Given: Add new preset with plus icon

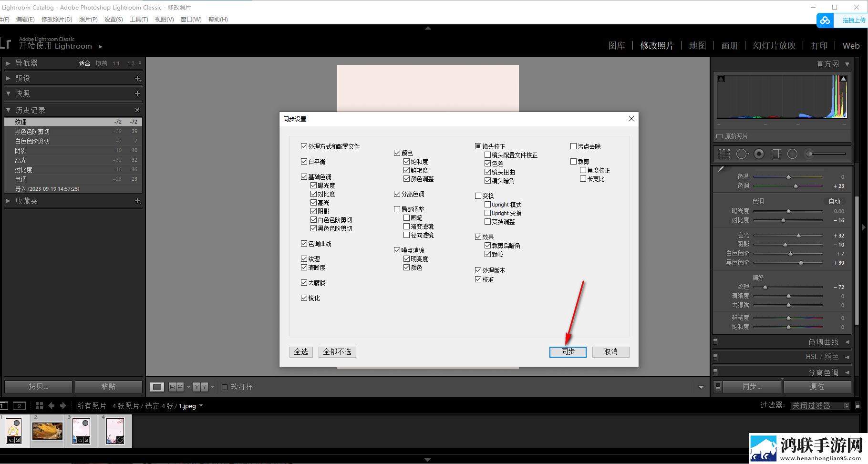Looking at the screenshot, I should pyautogui.click(x=137, y=78).
